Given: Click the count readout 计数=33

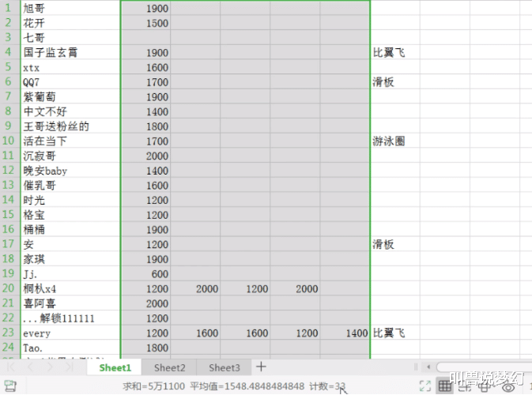Looking at the screenshot, I should 327,386.
